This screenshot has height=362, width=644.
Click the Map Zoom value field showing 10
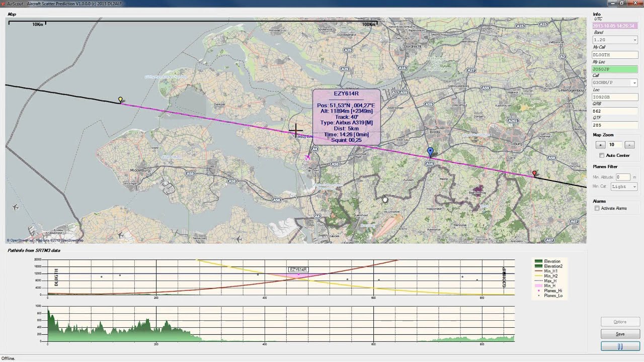(614, 145)
